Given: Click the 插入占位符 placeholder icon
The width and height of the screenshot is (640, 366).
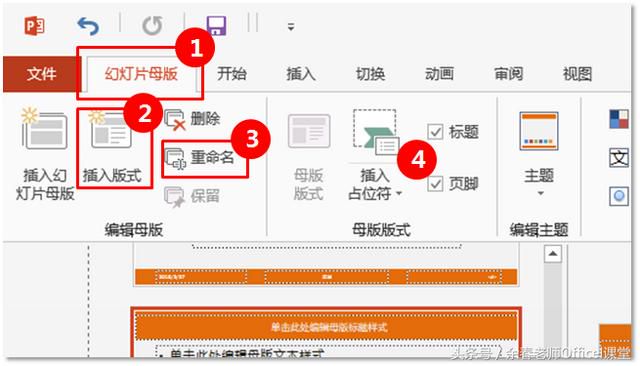Looking at the screenshot, I should click(x=376, y=132).
